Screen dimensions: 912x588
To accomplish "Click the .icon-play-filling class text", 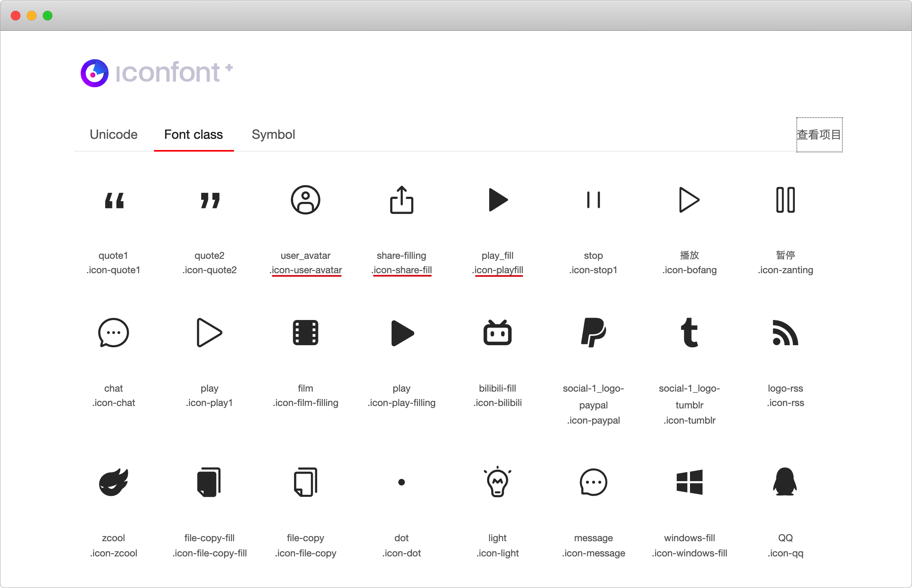I will coord(402,403).
